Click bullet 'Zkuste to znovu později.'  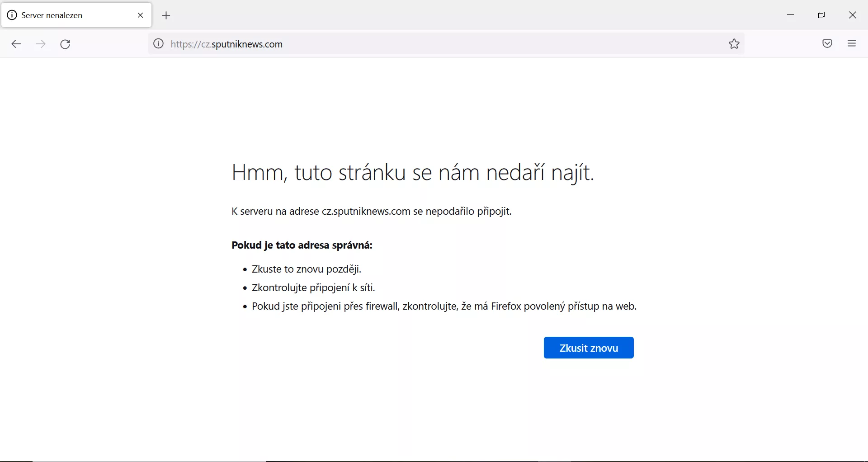coord(307,269)
